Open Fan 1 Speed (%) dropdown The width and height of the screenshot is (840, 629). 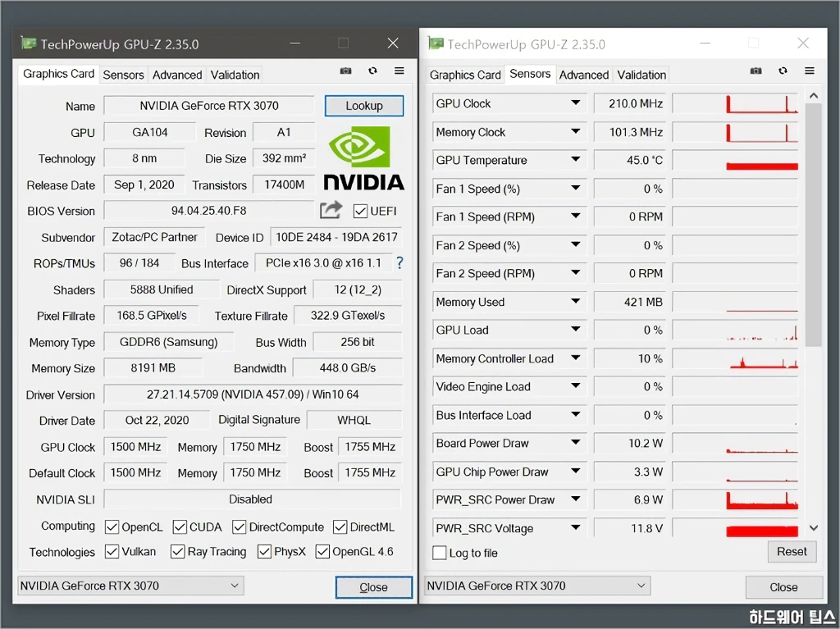click(x=575, y=188)
